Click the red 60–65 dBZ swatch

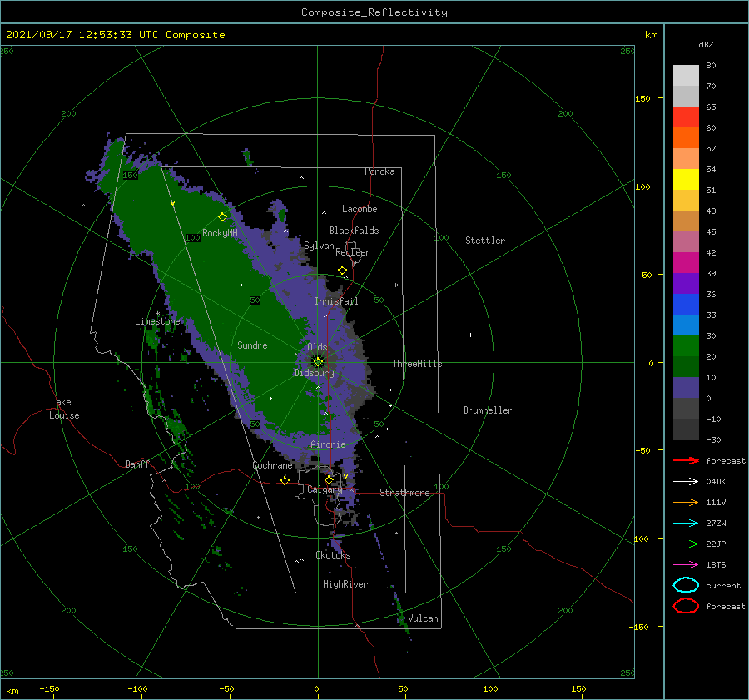point(686,117)
